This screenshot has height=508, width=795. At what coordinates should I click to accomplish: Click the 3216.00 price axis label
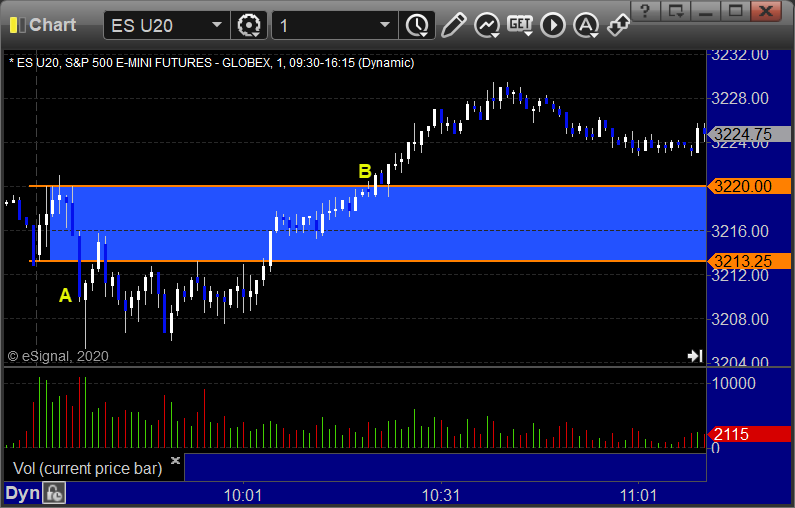point(740,231)
